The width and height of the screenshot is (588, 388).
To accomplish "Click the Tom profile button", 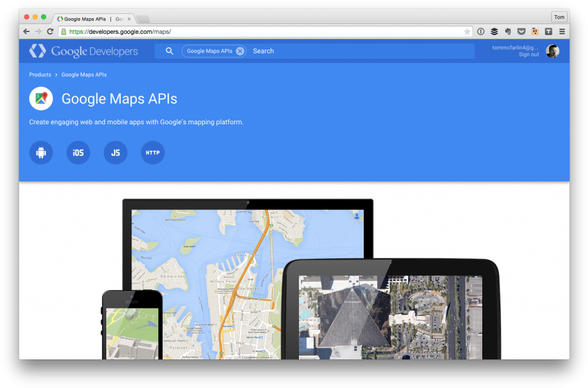I will (x=559, y=17).
